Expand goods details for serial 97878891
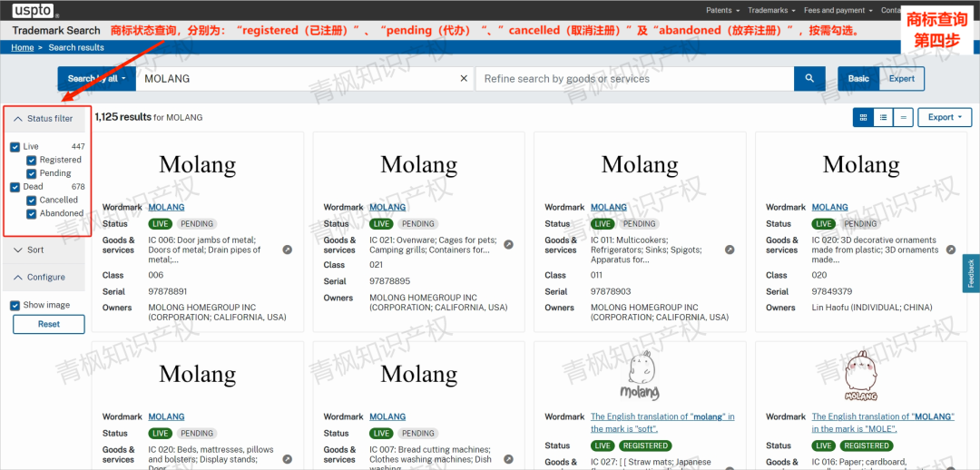Screen dimensions: 980x470 (287, 250)
